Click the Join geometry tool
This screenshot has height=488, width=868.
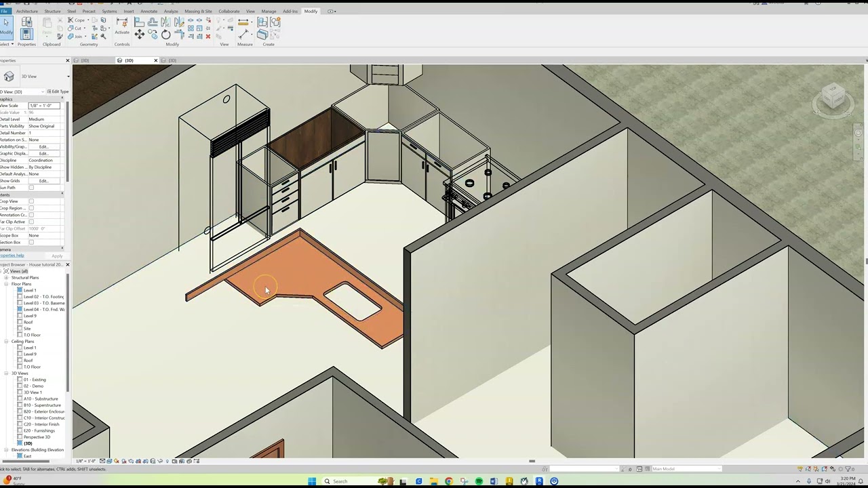[75, 37]
